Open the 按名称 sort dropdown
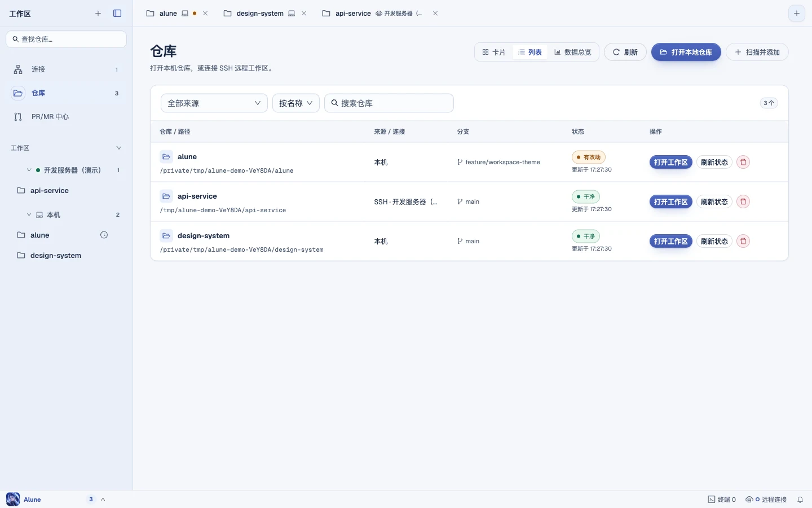The width and height of the screenshot is (812, 508). point(296,103)
